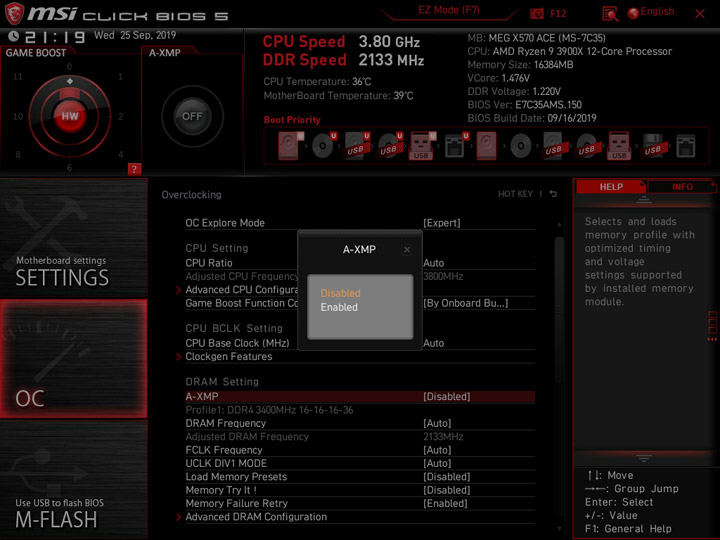The width and height of the screenshot is (720, 540).
Task: Click the HOT KEY button
Action: click(x=515, y=194)
